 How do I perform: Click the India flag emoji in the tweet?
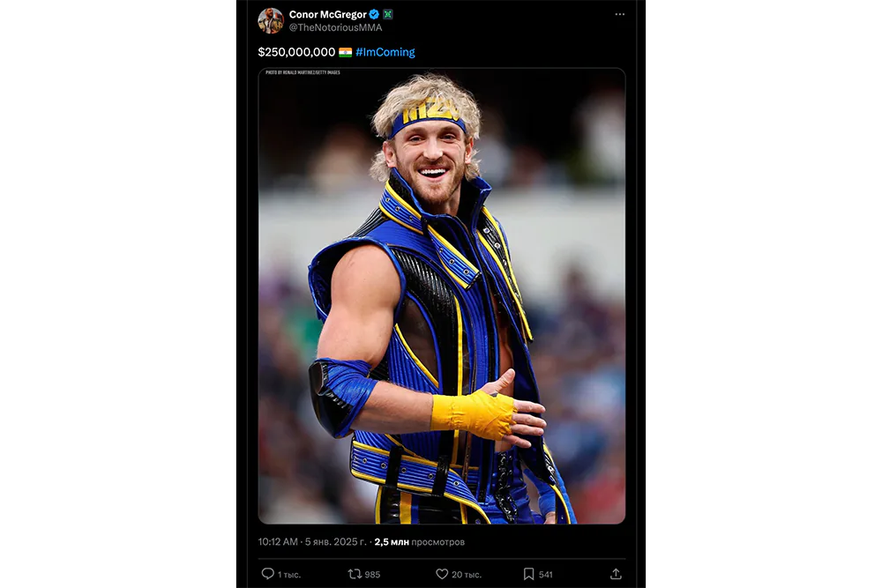click(x=345, y=52)
